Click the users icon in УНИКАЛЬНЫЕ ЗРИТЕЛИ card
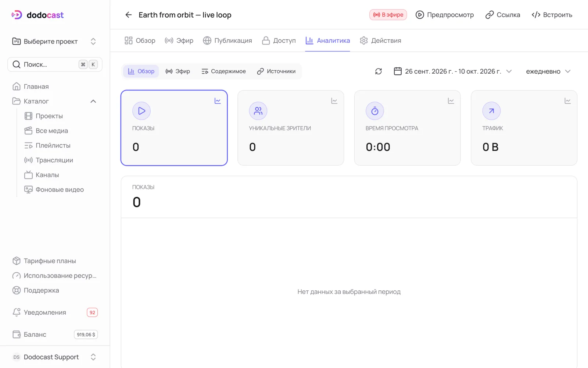Viewport: 588px width, 368px height. pos(258,111)
